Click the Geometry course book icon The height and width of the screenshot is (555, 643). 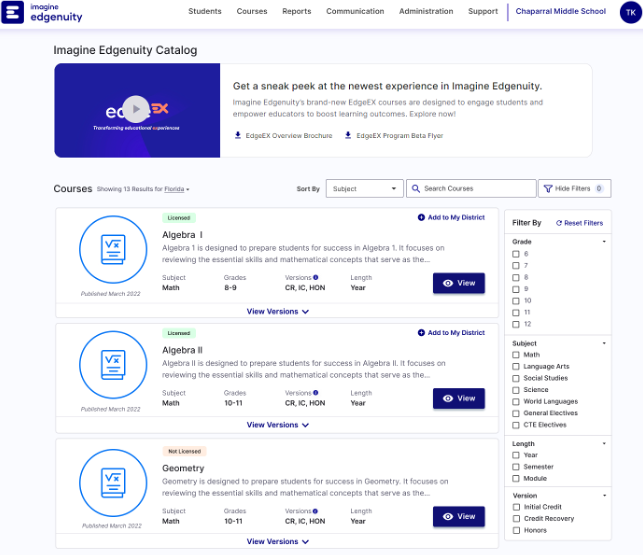(111, 482)
